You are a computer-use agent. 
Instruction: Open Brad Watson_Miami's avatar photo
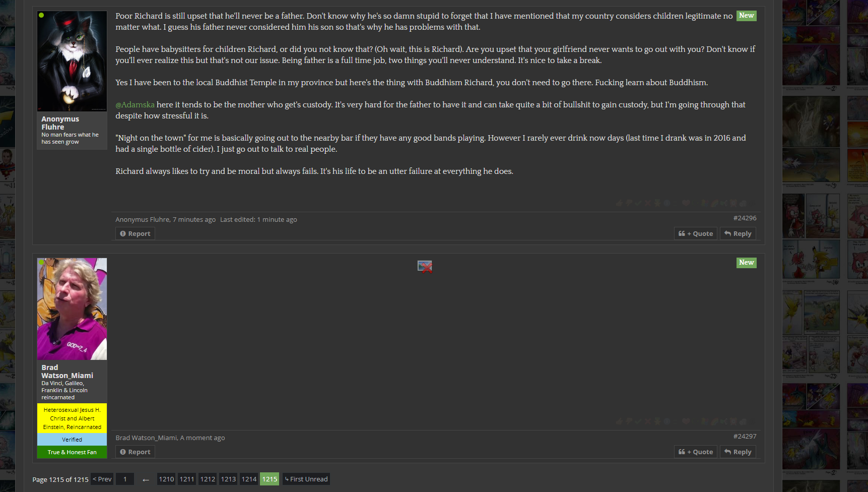[72, 309]
